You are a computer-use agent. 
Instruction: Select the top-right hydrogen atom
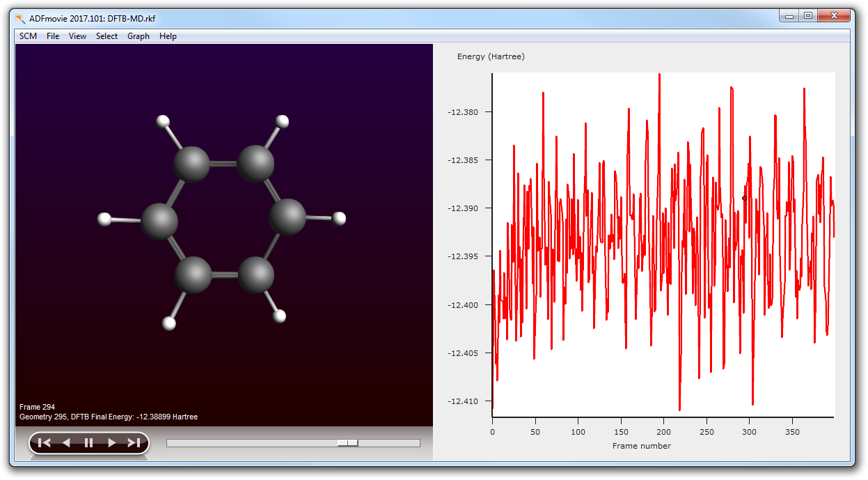(x=282, y=122)
